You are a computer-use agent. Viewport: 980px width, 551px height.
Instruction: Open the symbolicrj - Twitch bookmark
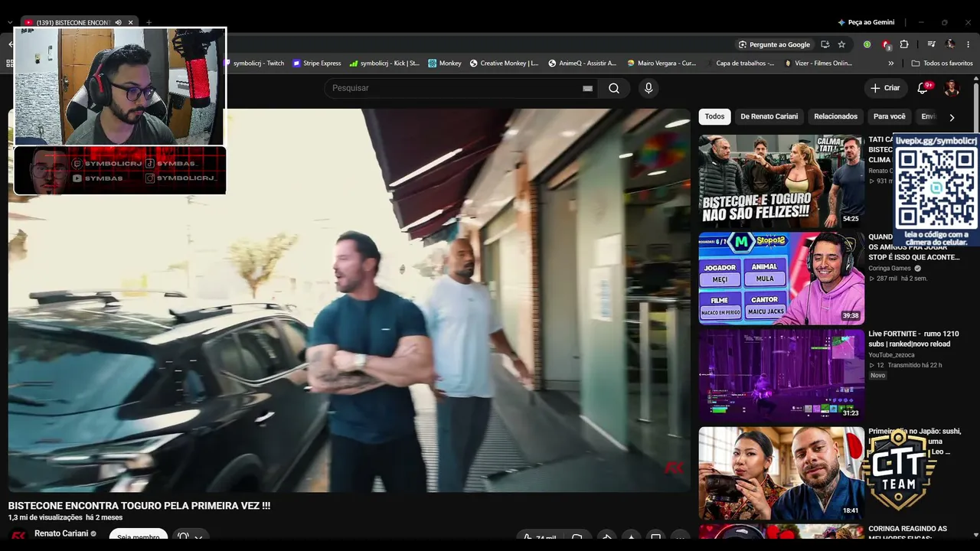pos(253,64)
